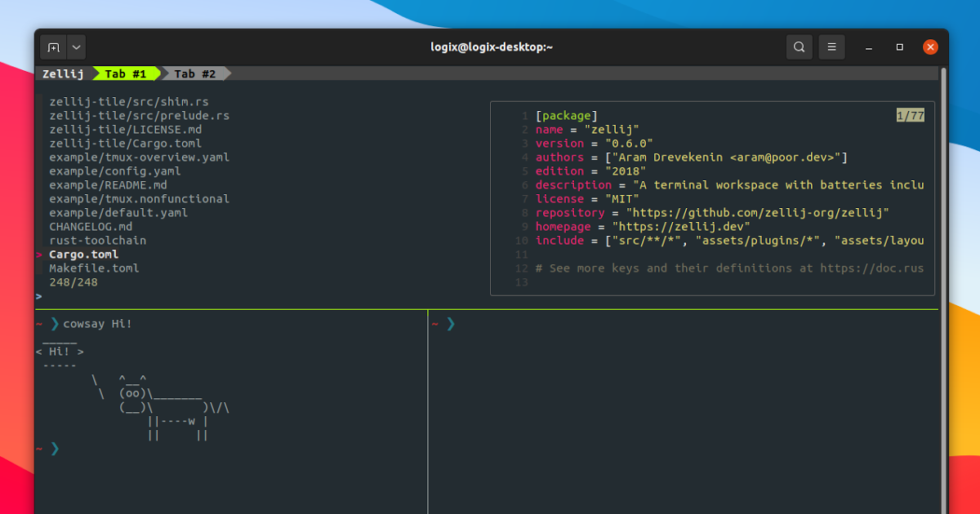Close the terminal with orange button
This screenshot has height=514, width=980.
pos(930,47)
